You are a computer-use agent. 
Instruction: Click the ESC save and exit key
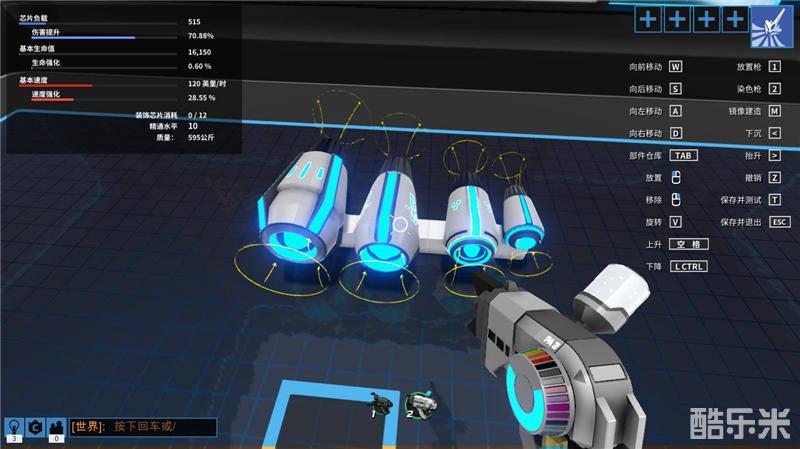coord(780,222)
